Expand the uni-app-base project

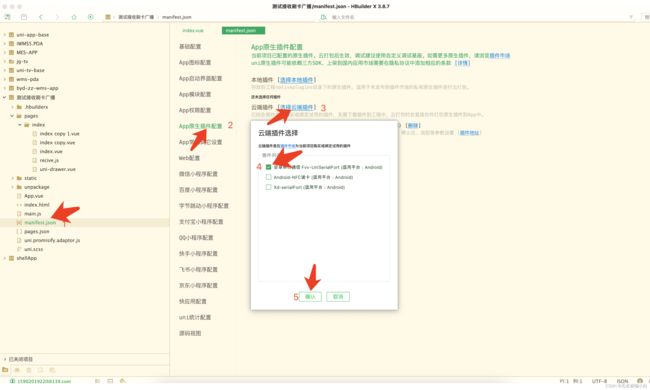pos(5,35)
